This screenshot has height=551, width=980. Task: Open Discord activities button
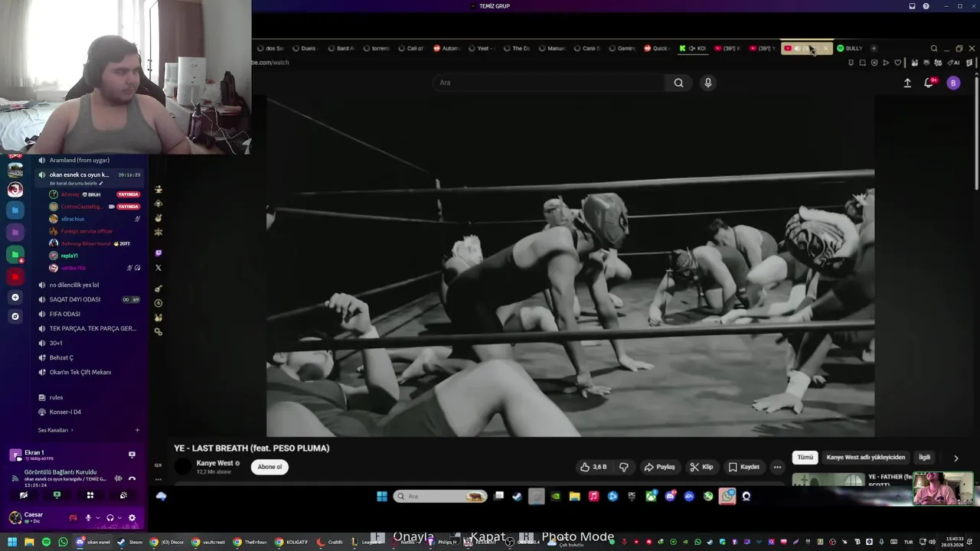tap(90, 495)
